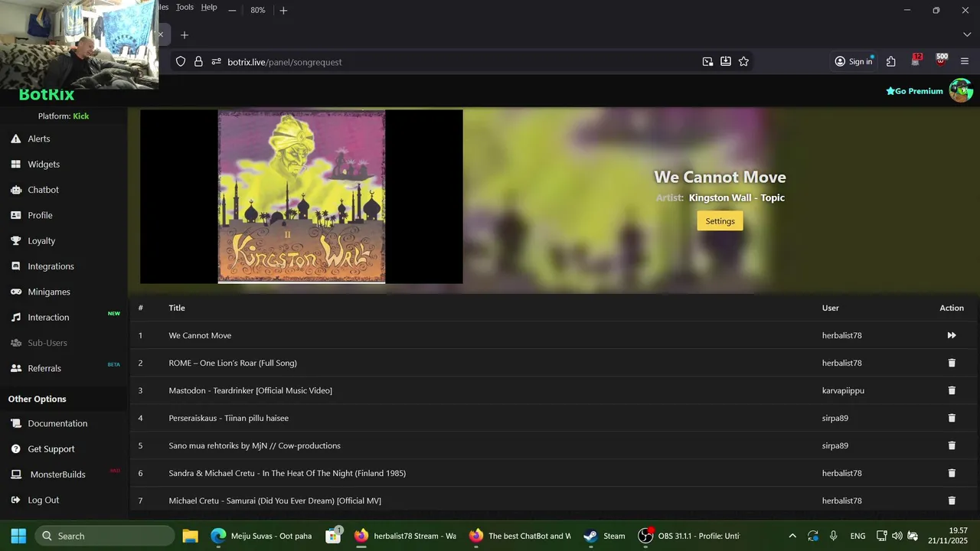Click the Kingston Wall video player thumbnail
This screenshot has width=980, height=551.
pos(302,197)
